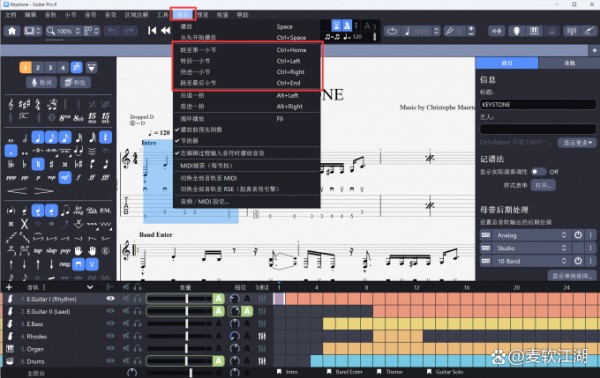Click the add tab plus icon right of the document bar
Screen dimensions: 600x378
594,50
